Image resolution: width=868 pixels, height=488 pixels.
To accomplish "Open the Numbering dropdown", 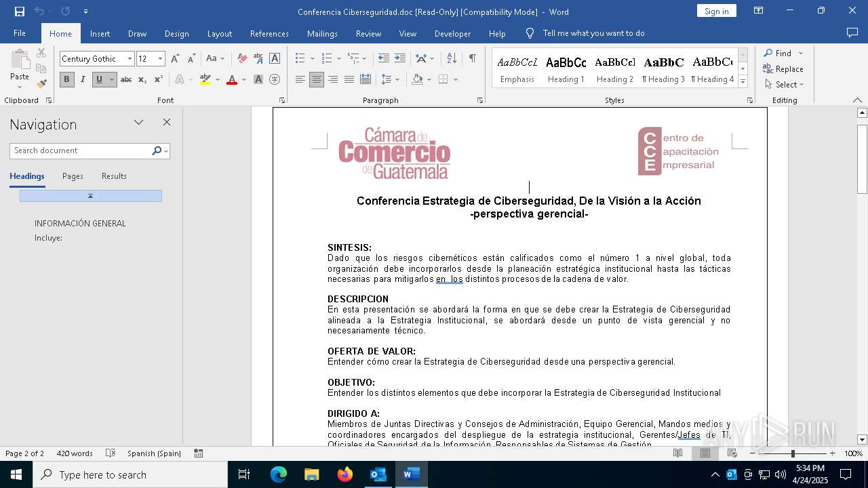I will [338, 59].
